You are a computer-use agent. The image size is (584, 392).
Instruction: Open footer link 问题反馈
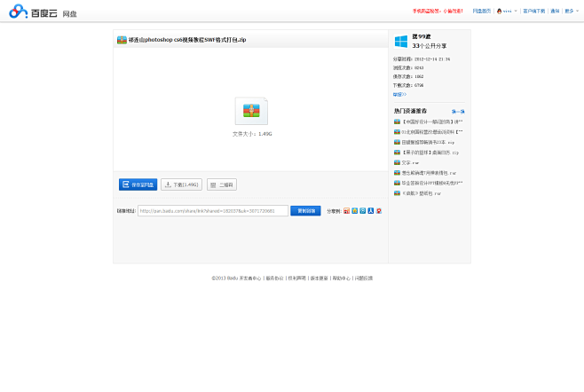[364, 278]
